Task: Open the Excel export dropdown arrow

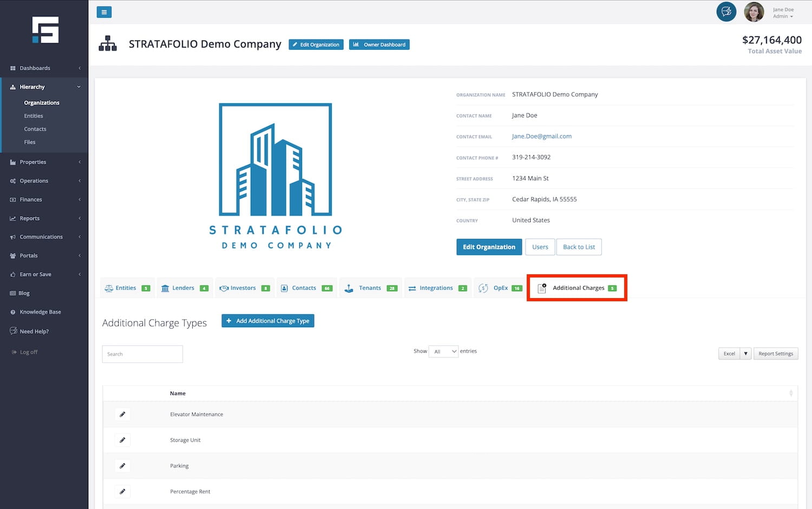Action: 745,354
